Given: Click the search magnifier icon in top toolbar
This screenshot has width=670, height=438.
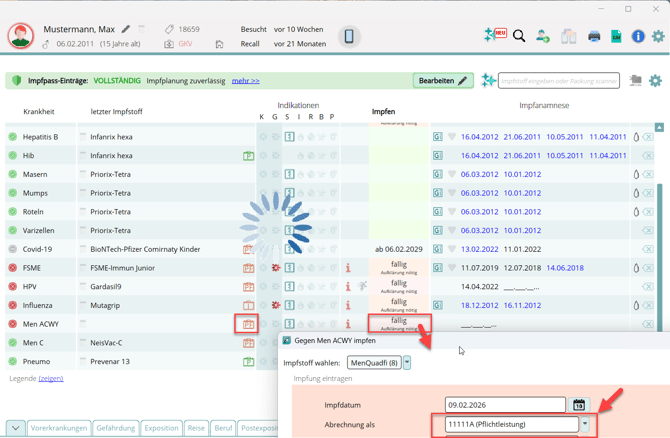Looking at the screenshot, I should (519, 36).
